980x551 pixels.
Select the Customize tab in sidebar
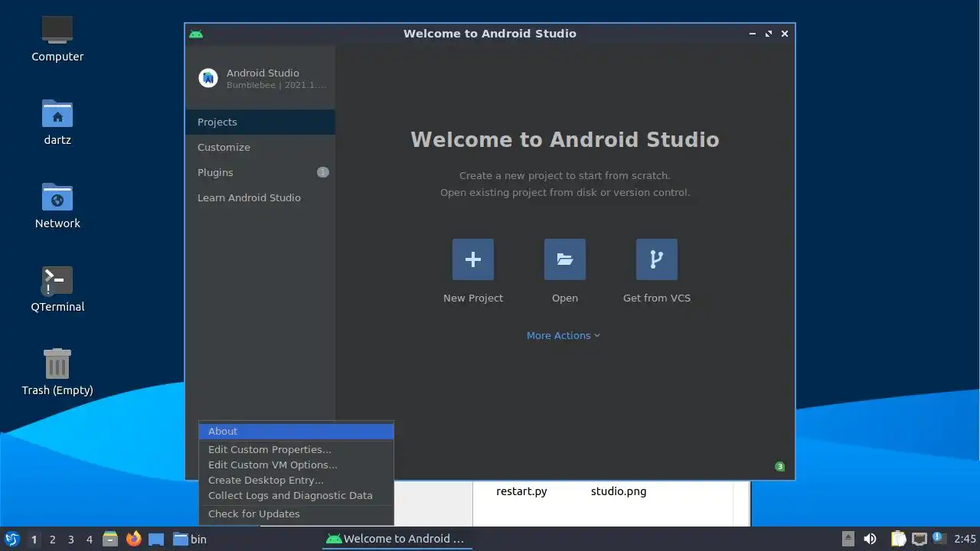pos(260,147)
